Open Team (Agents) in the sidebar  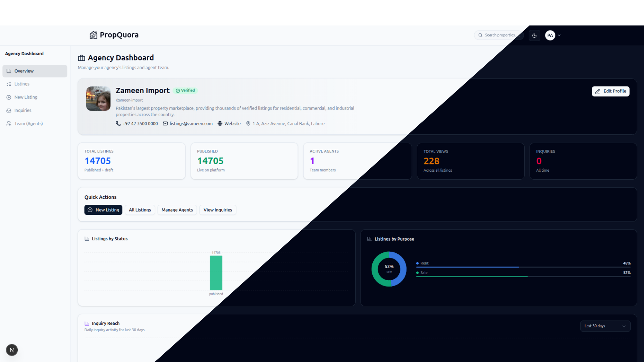click(35, 123)
